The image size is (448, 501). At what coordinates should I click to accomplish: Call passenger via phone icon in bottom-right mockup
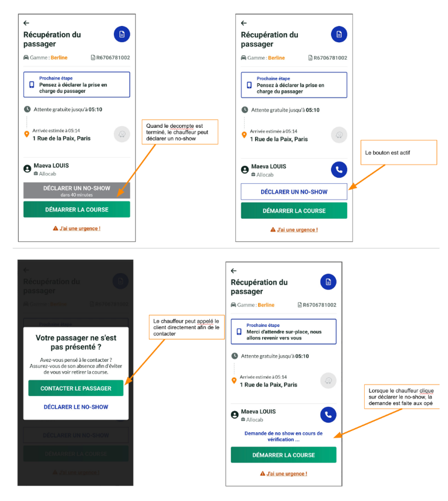328,415
